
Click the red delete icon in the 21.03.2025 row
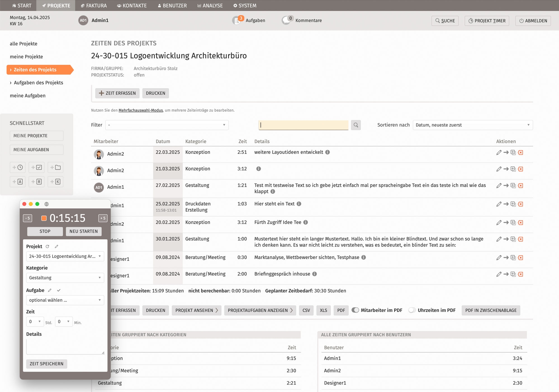click(x=520, y=169)
